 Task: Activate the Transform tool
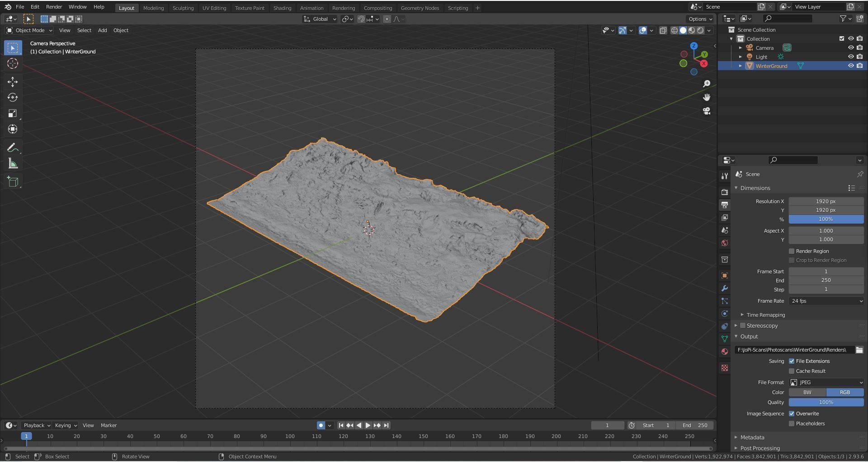coord(13,129)
